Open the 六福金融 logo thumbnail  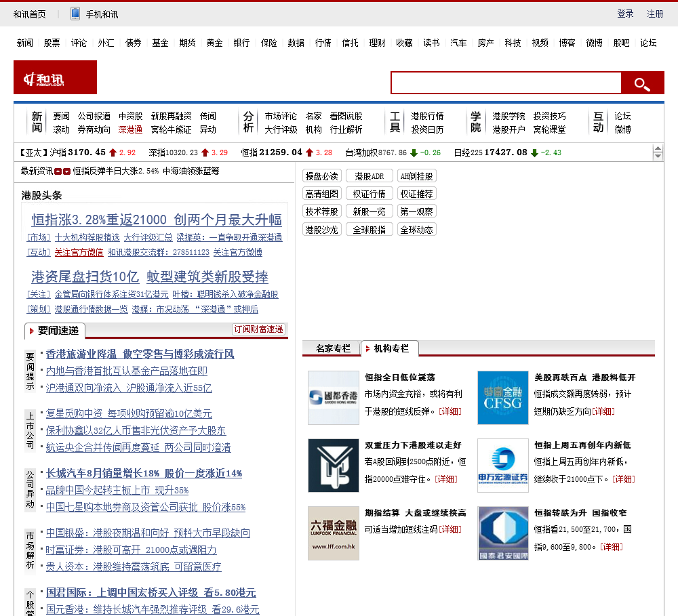click(x=334, y=533)
